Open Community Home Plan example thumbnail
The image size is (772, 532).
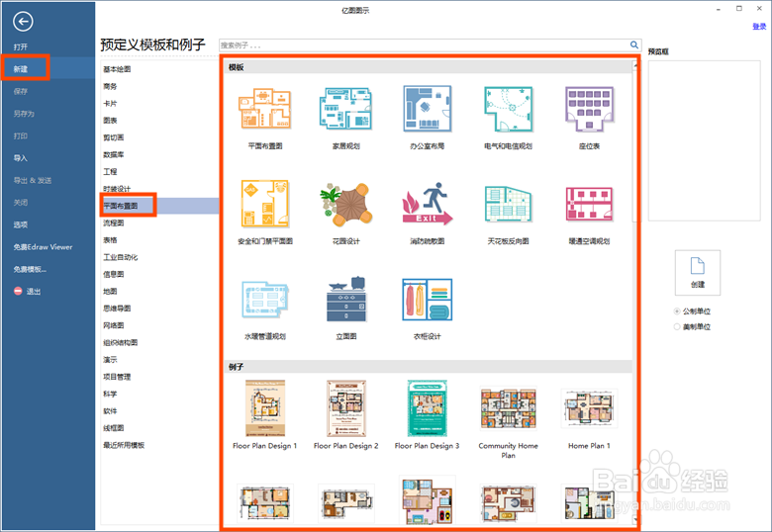pyautogui.click(x=508, y=408)
